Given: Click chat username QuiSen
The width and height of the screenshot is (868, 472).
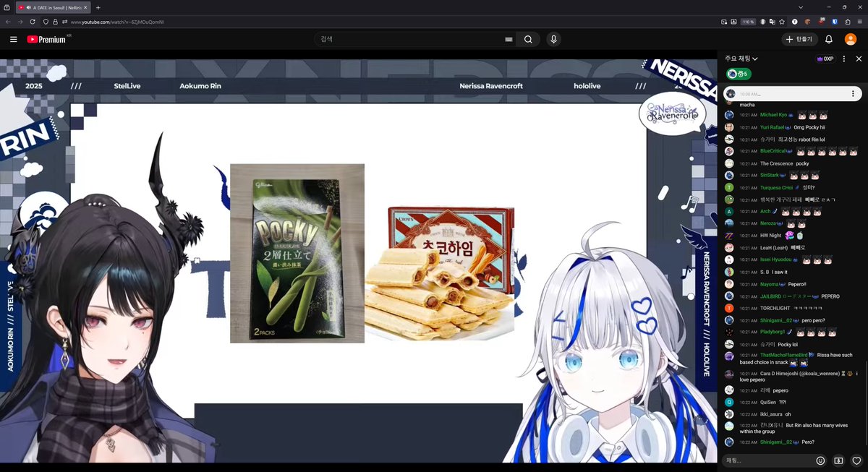Looking at the screenshot, I should point(768,401).
